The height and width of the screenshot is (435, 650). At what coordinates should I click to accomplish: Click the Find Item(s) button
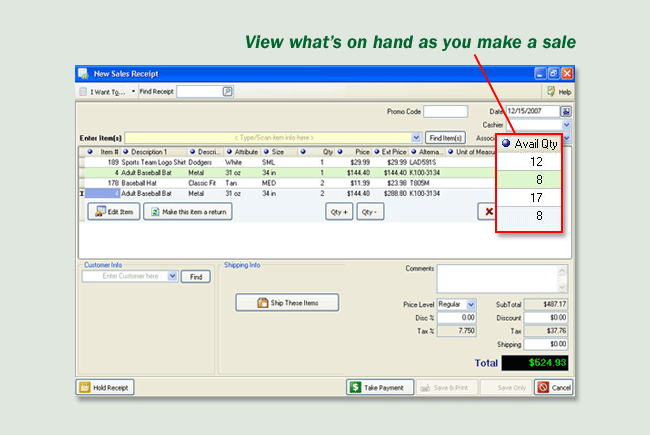[x=445, y=137]
